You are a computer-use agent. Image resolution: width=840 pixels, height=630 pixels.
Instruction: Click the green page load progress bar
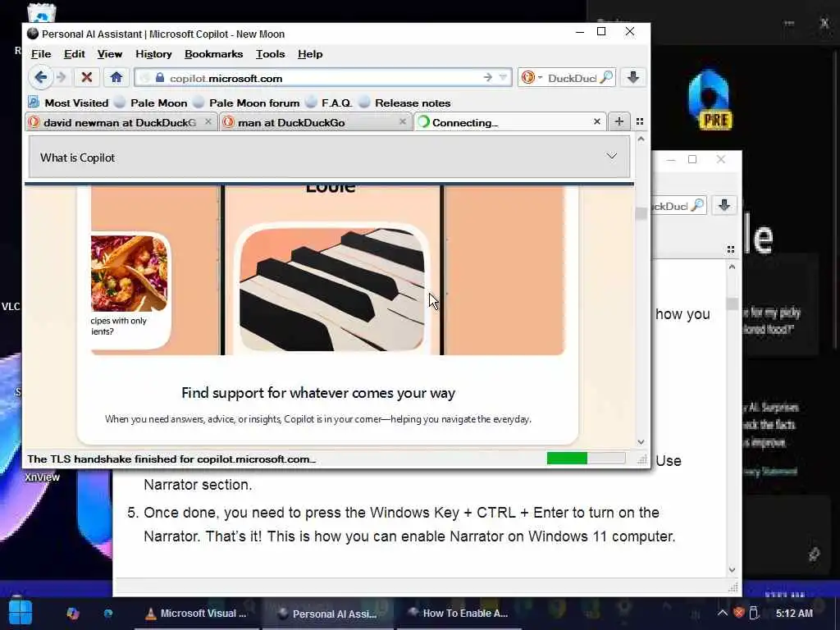pos(567,459)
